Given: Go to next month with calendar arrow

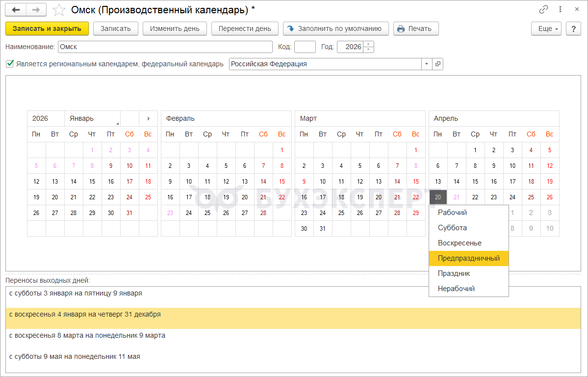Looking at the screenshot, I should (x=148, y=118).
